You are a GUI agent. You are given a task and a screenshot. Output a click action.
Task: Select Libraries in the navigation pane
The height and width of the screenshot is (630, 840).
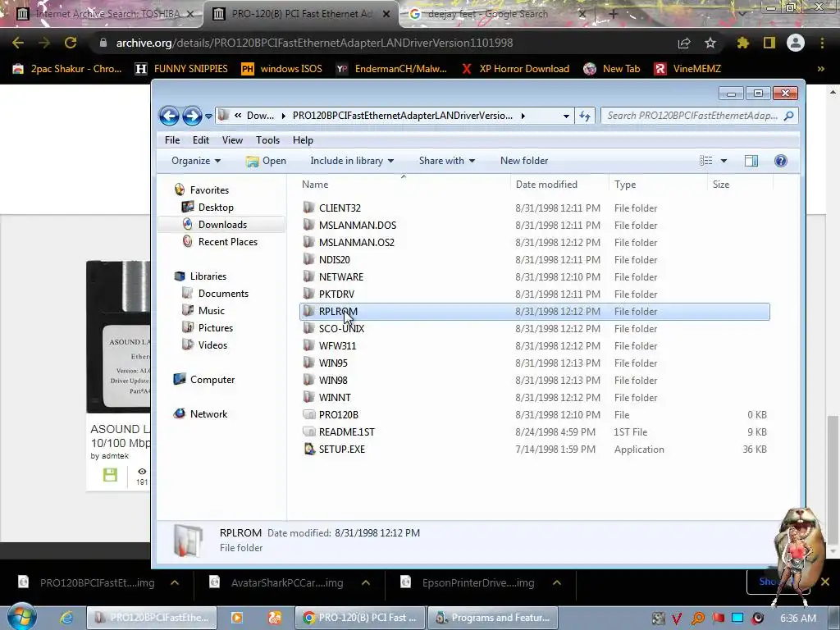tap(208, 276)
